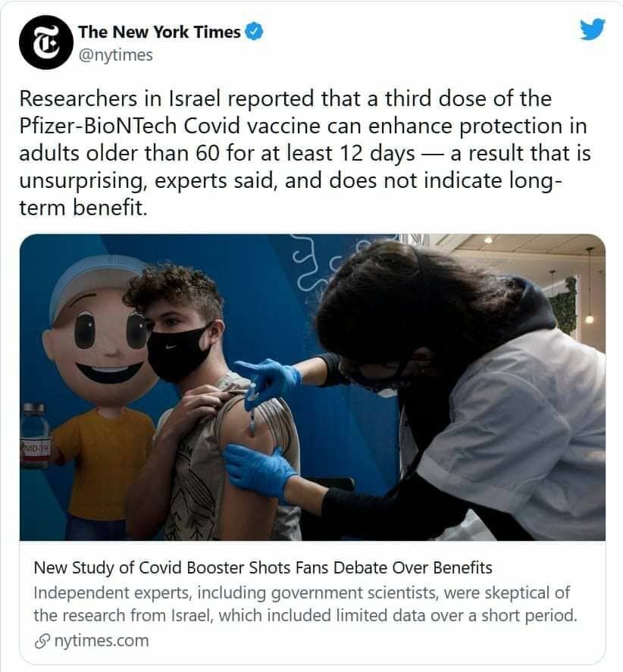Click the Covid-19 vial in the photo
The width and height of the screenshot is (623, 672).
click(35, 436)
